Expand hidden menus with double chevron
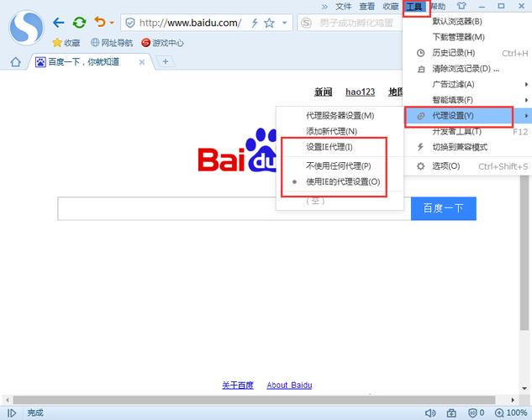The width and height of the screenshot is (532, 420). point(324,7)
